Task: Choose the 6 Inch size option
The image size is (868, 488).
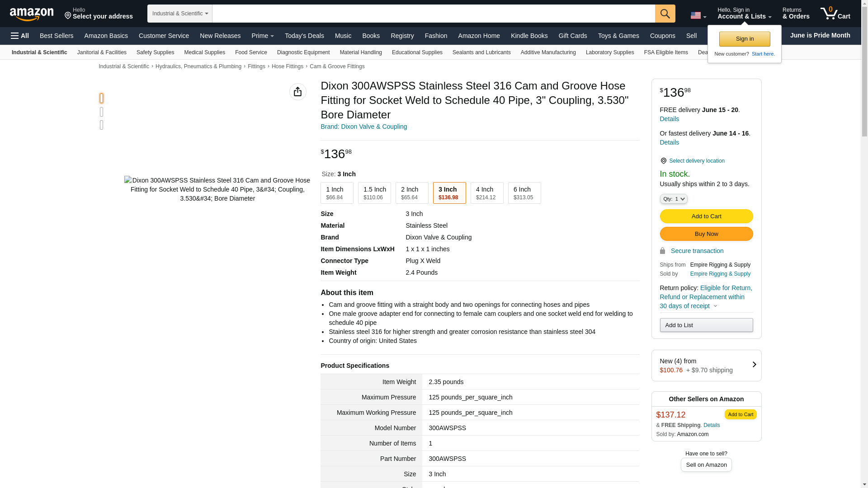Action: 524,193
